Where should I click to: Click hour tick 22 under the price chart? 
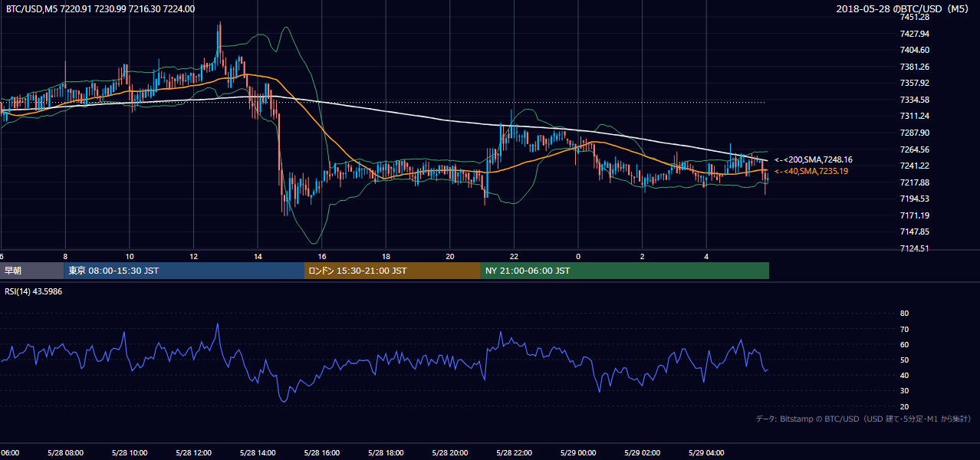[x=514, y=257]
